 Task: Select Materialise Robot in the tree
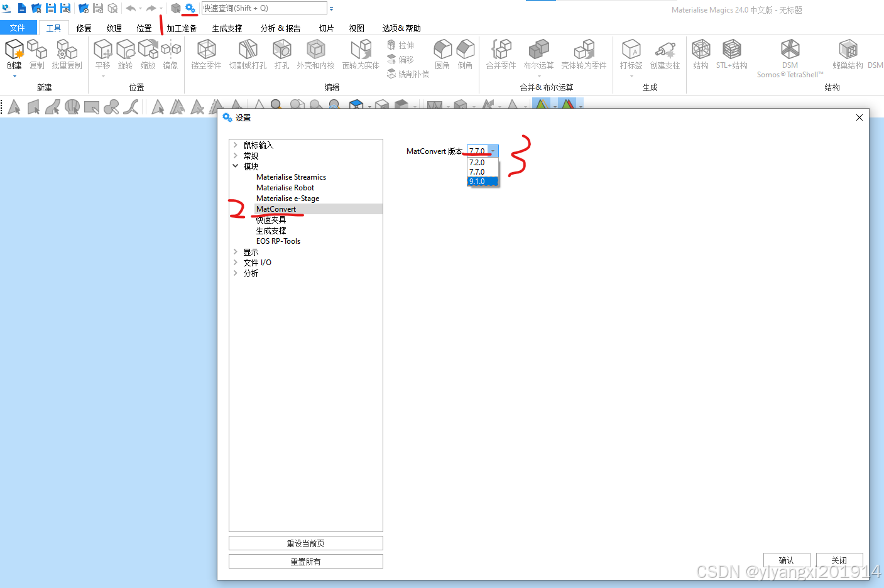(285, 188)
